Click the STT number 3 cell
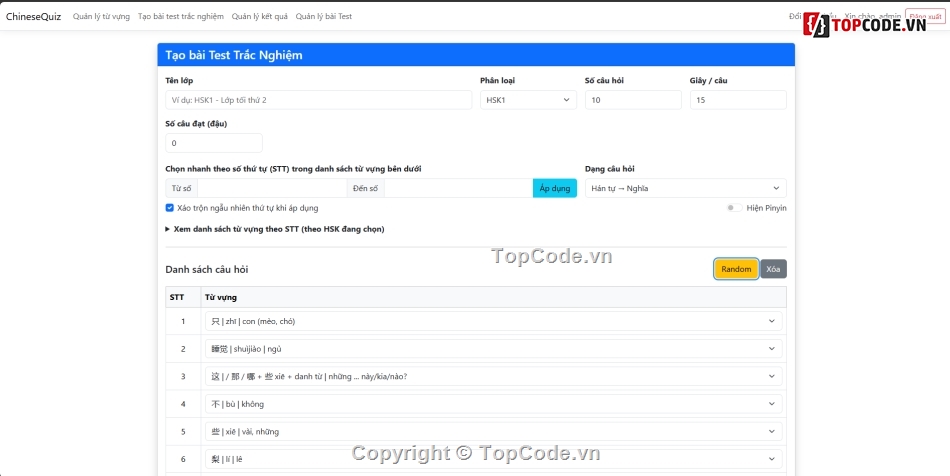The image size is (950, 476). pyautogui.click(x=183, y=376)
